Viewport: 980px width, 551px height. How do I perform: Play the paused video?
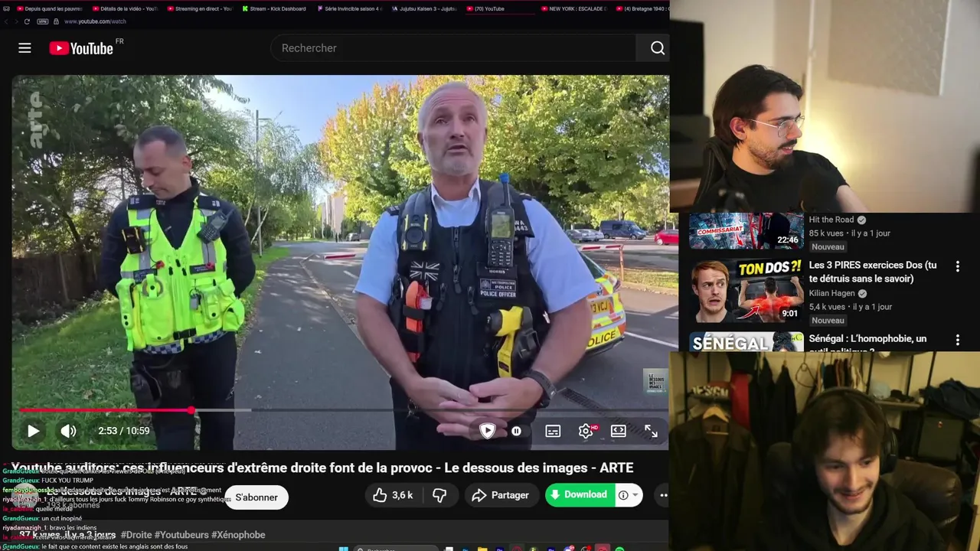[x=34, y=431]
